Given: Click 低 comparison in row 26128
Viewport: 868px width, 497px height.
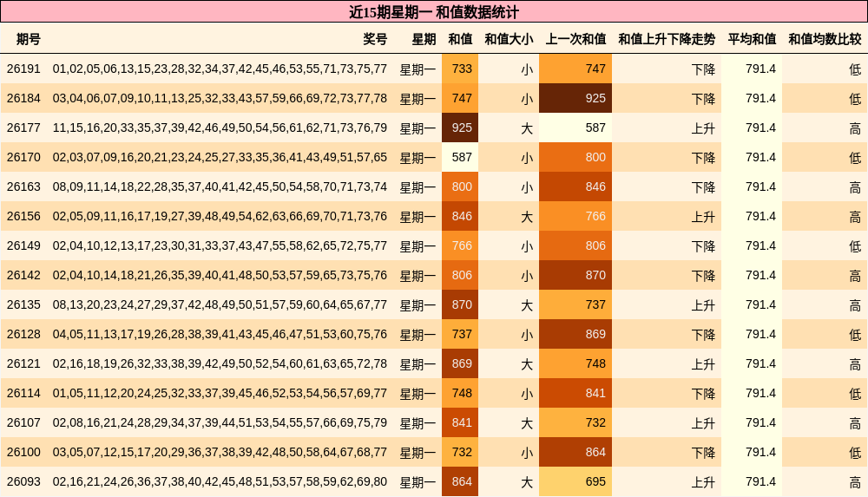Looking at the screenshot, I should [855, 334].
